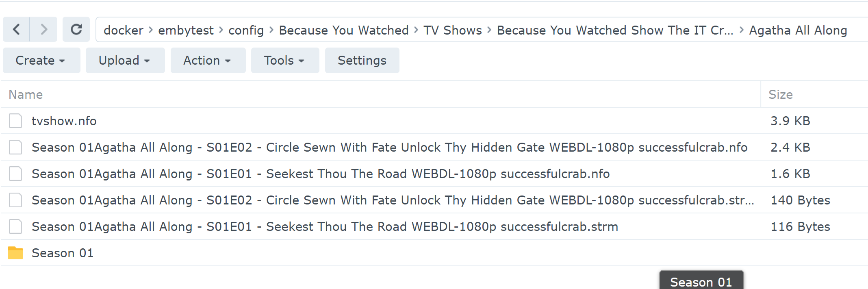Open the Settings button
The width and height of the screenshot is (868, 289).
pos(362,61)
